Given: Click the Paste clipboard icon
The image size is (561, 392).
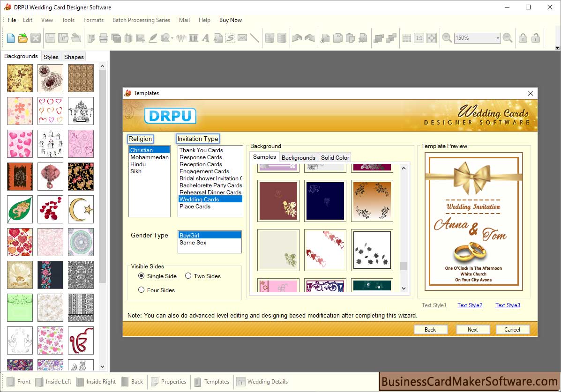Looking at the screenshot, I should [350, 38].
